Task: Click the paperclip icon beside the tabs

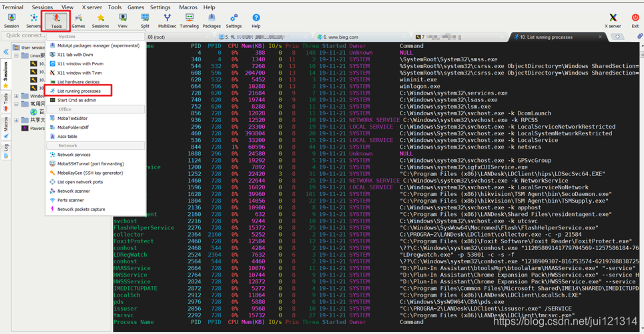Action: pyautogui.click(x=640, y=37)
